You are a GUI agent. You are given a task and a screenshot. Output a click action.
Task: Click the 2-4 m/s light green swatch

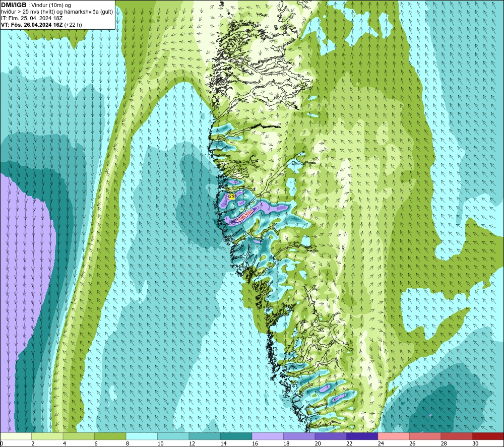pyautogui.click(x=47, y=436)
